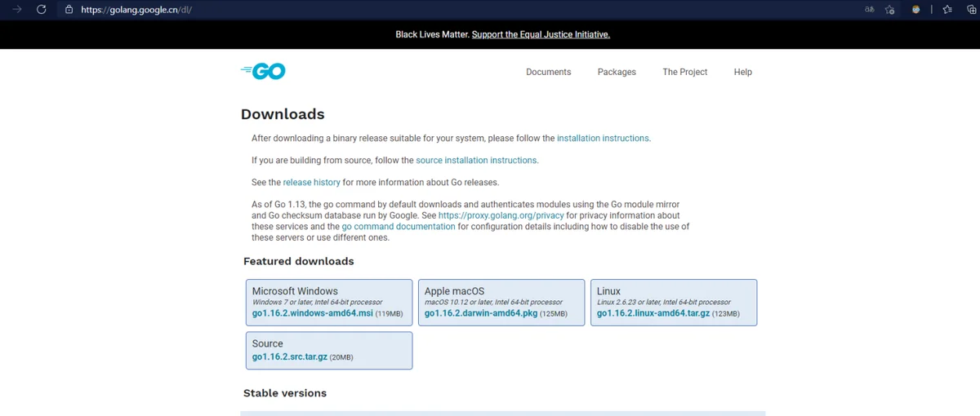Click the Source card title
980x416 pixels.
(268, 343)
